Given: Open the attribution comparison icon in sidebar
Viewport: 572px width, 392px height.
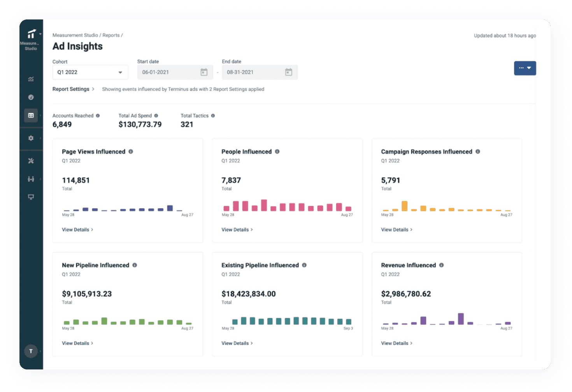Looking at the screenshot, I should point(31,179).
